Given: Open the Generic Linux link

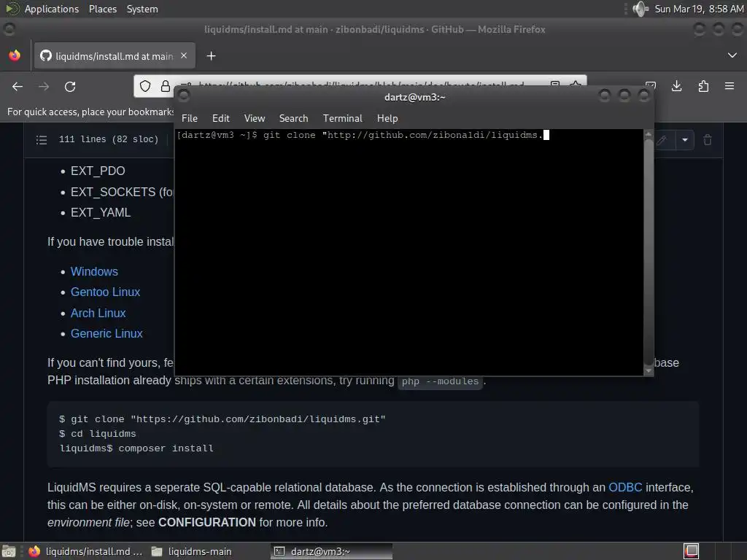Looking at the screenshot, I should [107, 333].
